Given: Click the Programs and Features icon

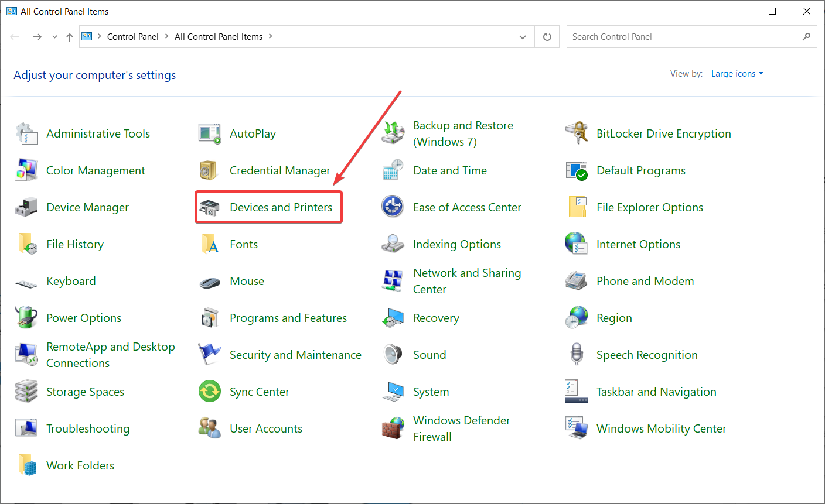Looking at the screenshot, I should tap(210, 318).
